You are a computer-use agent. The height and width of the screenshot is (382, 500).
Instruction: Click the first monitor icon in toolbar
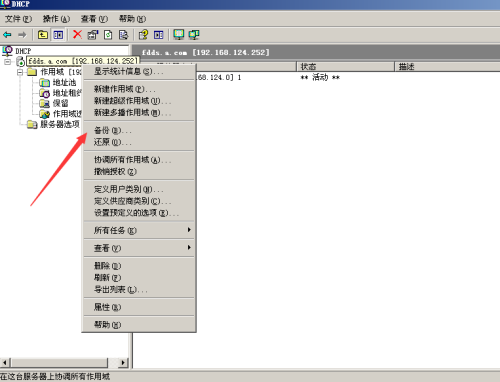click(179, 35)
